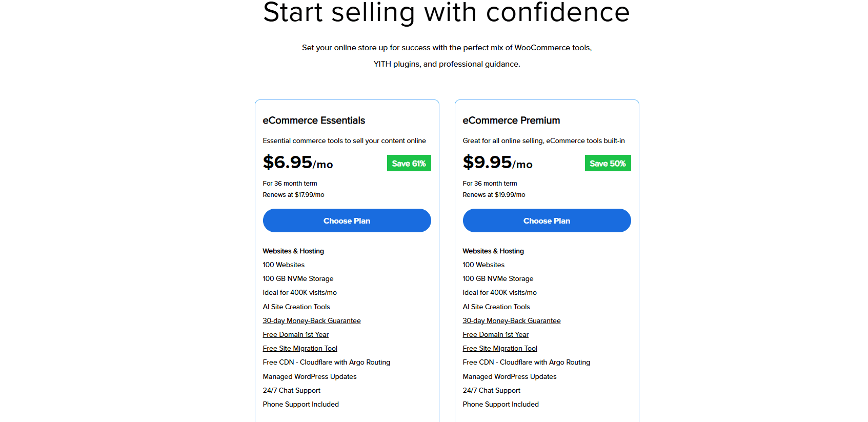This screenshot has width=868, height=422.
Task: Click Essentials Phone Support Included item
Action: [x=301, y=404]
